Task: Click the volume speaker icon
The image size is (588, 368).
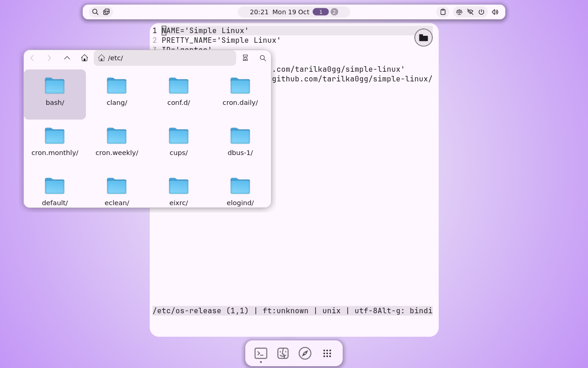Action: point(495,12)
